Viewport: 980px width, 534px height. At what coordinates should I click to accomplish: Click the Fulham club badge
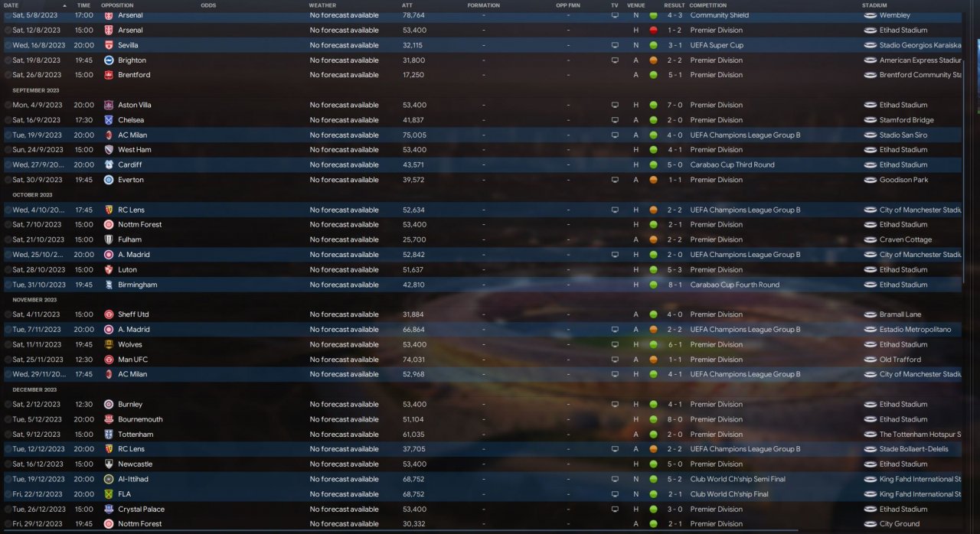(109, 239)
